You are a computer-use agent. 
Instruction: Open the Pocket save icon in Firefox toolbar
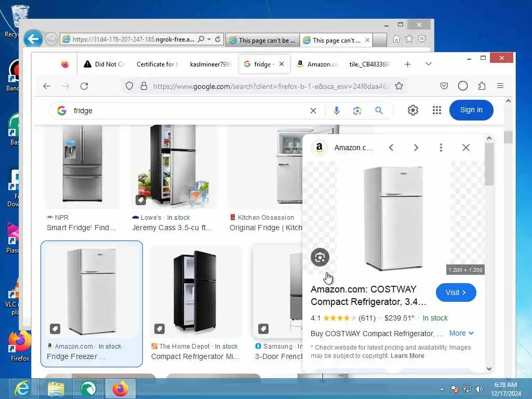444,86
